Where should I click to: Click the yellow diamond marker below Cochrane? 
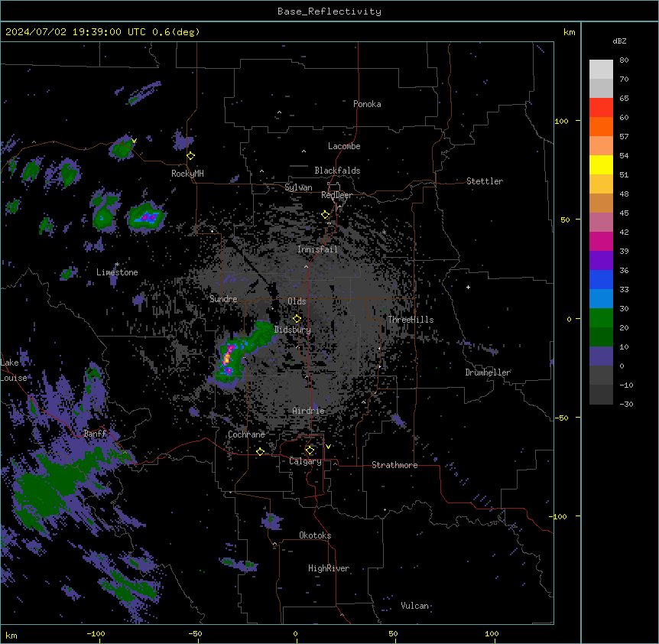260,452
